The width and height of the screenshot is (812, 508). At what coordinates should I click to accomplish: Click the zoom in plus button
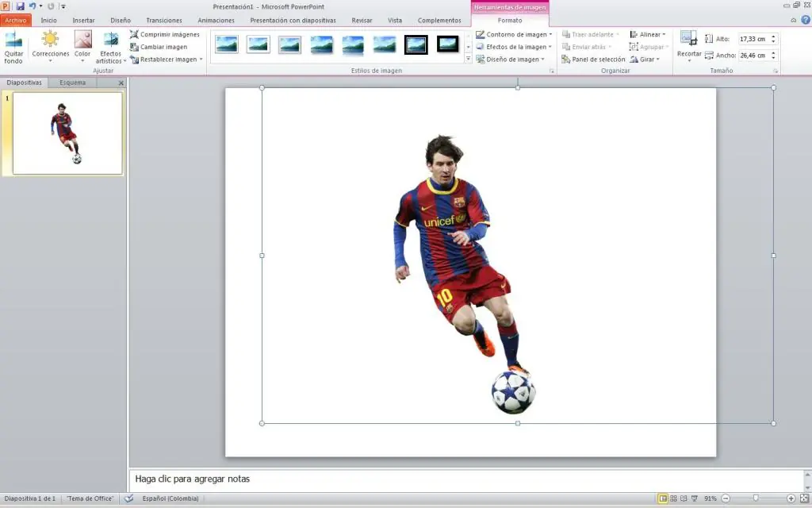click(x=791, y=498)
